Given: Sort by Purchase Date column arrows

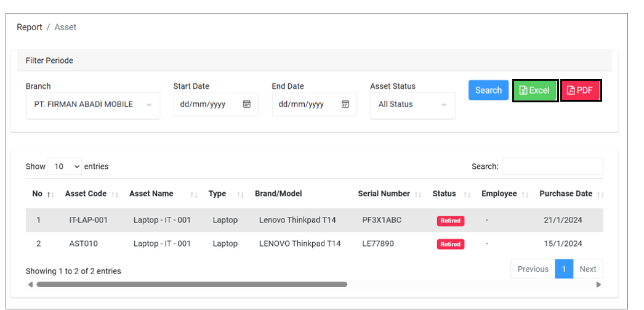Looking at the screenshot, I should tap(600, 194).
